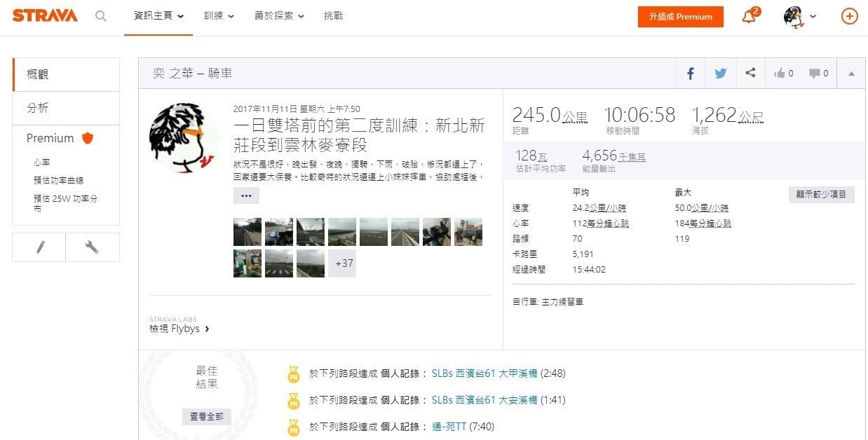Screen dimensions: 868x440
Task: Share activity on Twitter
Action: (720, 73)
